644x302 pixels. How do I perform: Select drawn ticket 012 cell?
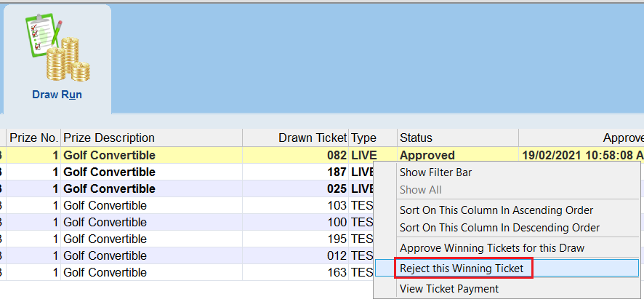click(296, 256)
